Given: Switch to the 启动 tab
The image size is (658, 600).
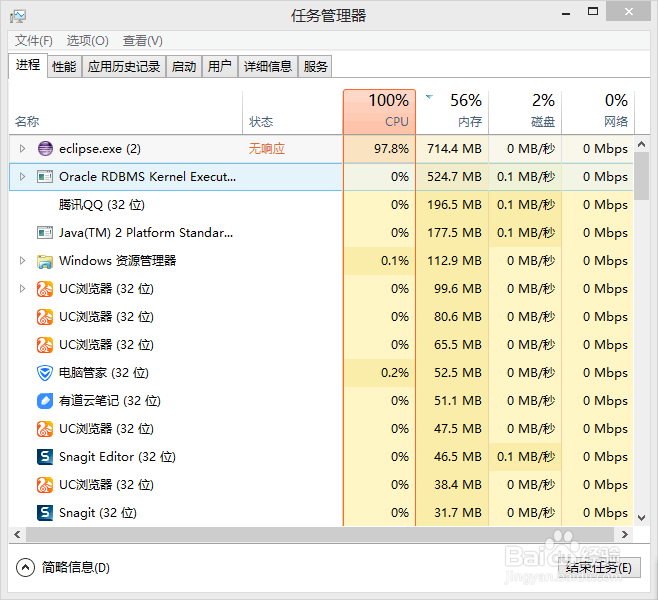Looking at the screenshot, I should point(184,66).
